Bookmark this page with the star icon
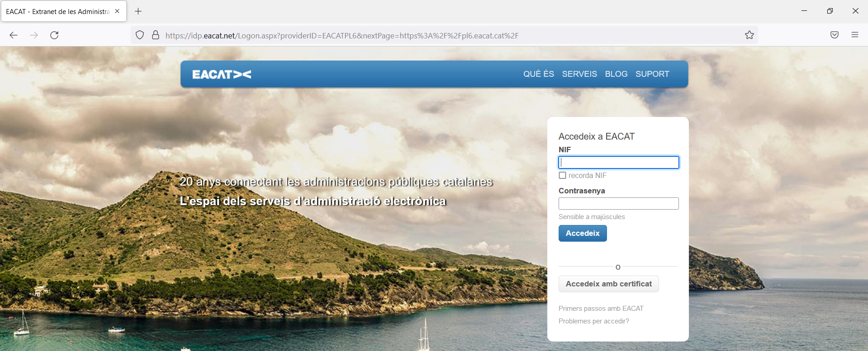Image resolution: width=868 pixels, height=351 pixels. tap(749, 35)
